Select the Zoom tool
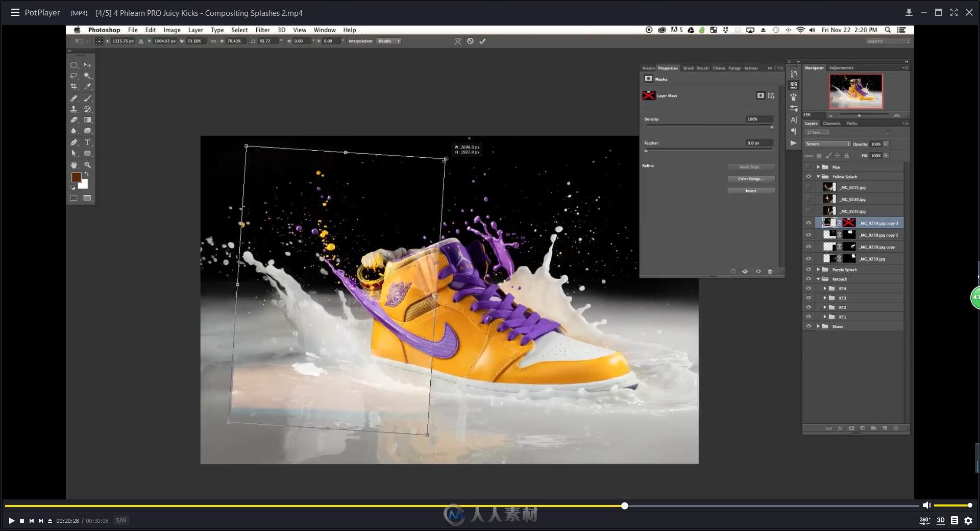 point(87,165)
